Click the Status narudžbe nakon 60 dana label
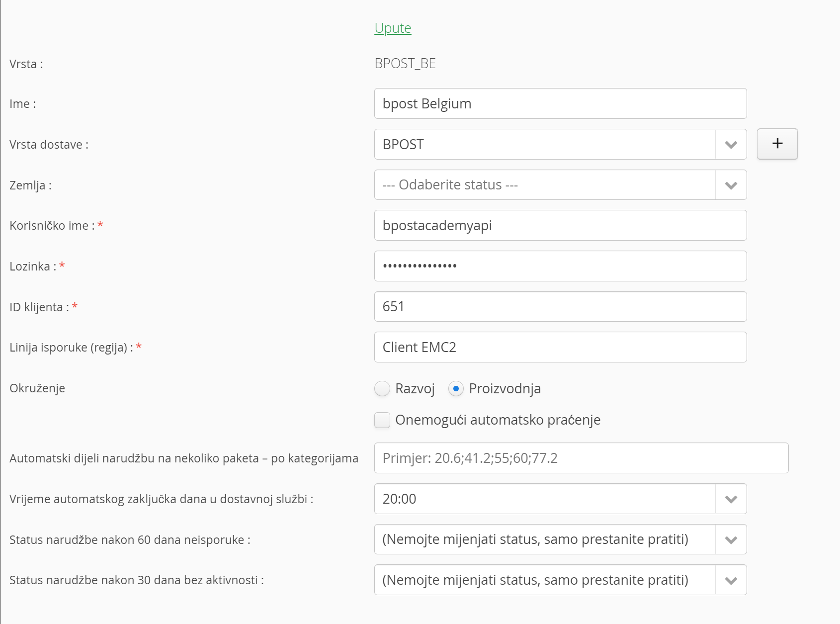Image resolution: width=840 pixels, height=624 pixels. [x=130, y=540]
